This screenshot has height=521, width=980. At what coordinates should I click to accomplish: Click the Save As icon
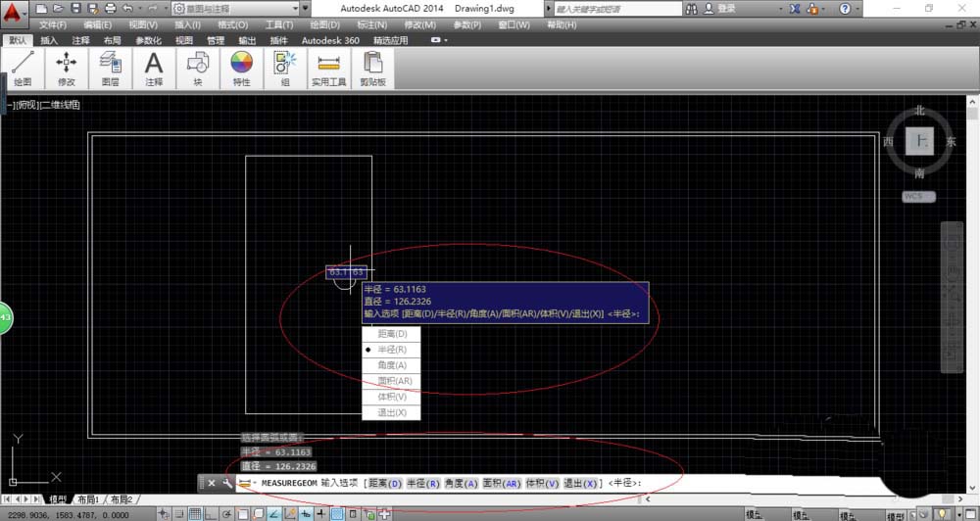click(x=93, y=9)
